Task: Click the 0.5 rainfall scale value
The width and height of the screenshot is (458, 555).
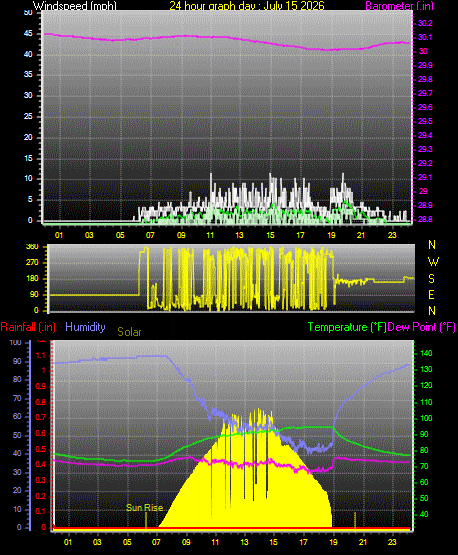Action: pos(41,449)
